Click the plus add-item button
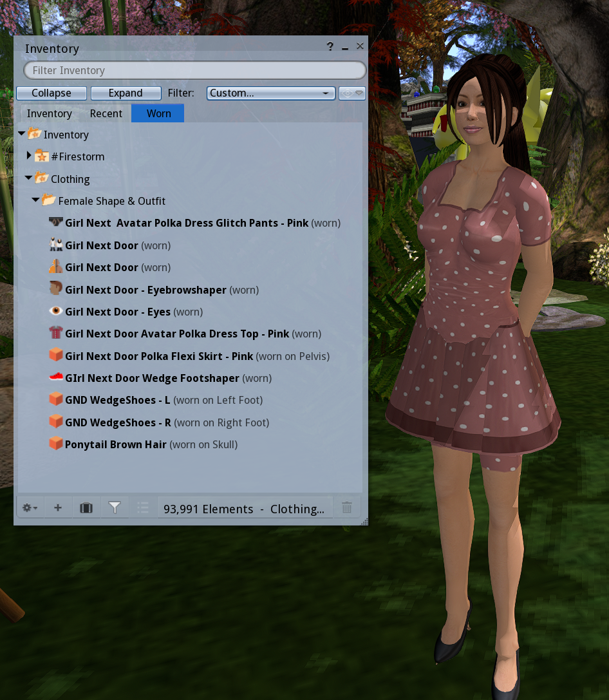 (x=57, y=507)
